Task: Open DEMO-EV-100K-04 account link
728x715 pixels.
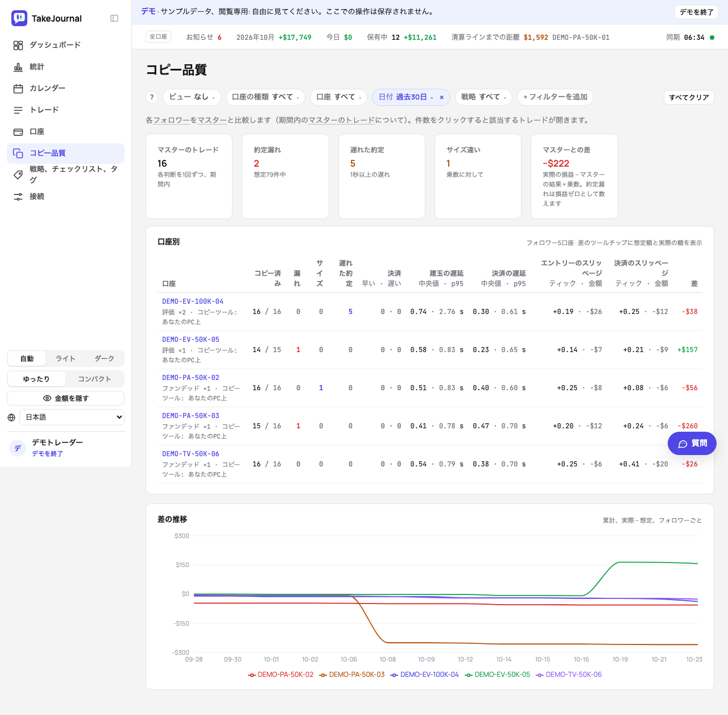Action: [193, 301]
